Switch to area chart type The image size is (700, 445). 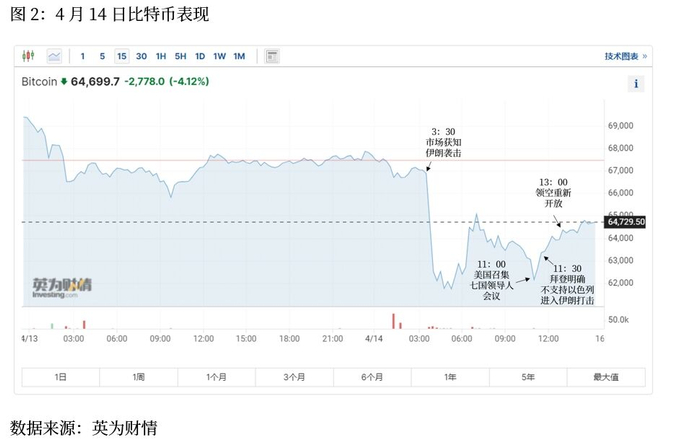[x=53, y=56]
